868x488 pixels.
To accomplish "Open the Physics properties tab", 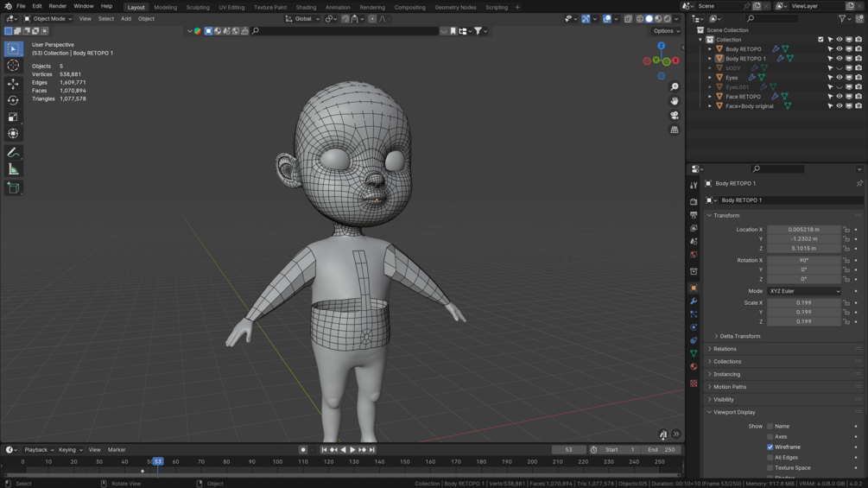I will 694,327.
